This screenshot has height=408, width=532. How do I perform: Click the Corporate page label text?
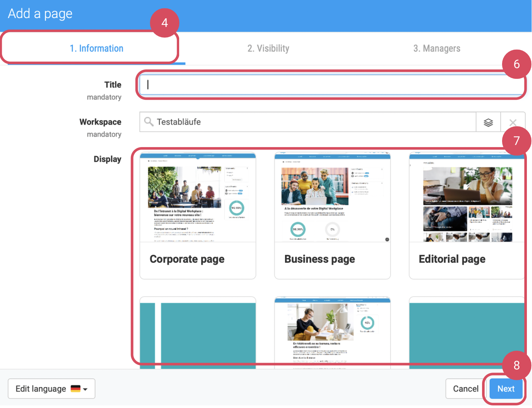[187, 259]
